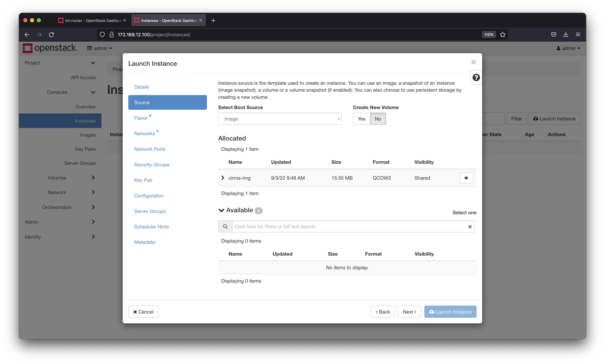Viewport: 605px width, 364px height.
Task: Open the Configuration step
Action: [149, 196]
